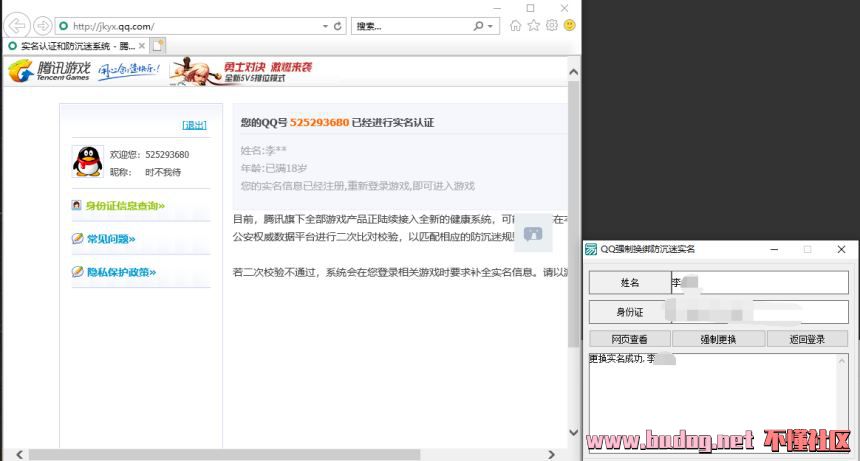Screen dimensions: 860x461
Task: Click the smiley feedback icon
Action: 570,26
